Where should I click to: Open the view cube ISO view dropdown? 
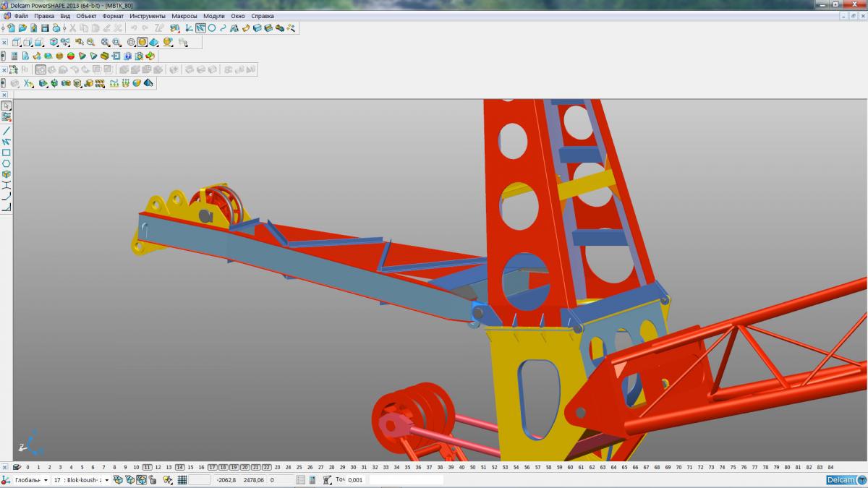(54, 42)
